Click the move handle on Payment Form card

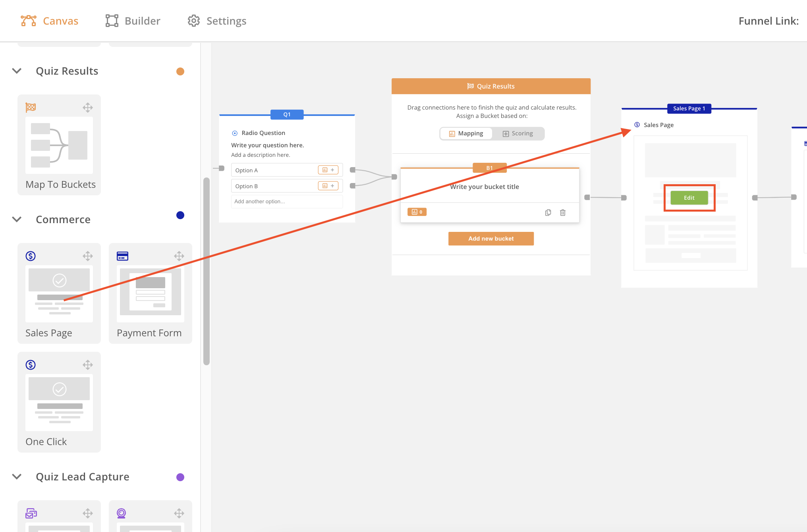coord(179,256)
